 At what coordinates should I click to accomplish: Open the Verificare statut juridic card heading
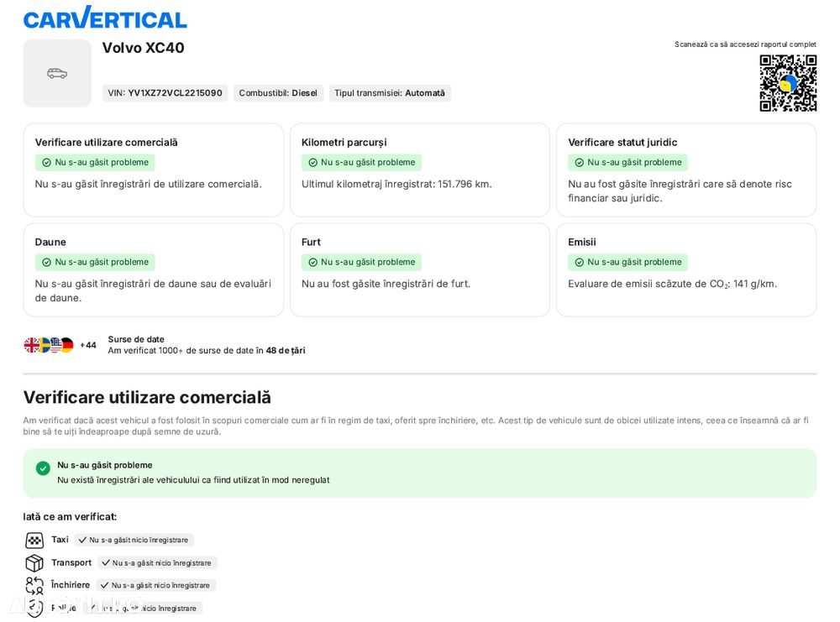pyautogui.click(x=622, y=143)
